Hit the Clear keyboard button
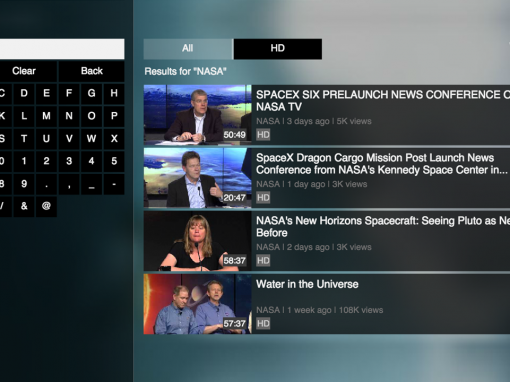The height and width of the screenshot is (382, 510). point(24,71)
